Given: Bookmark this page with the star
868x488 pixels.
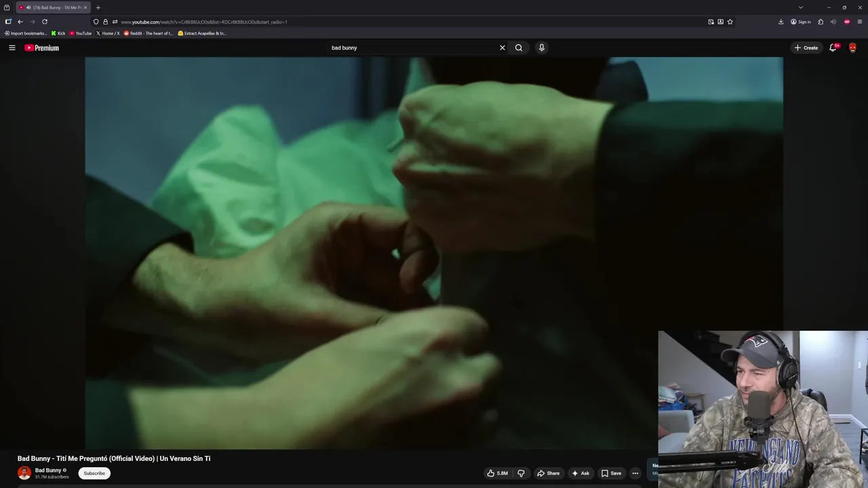Looking at the screenshot, I should pos(730,22).
